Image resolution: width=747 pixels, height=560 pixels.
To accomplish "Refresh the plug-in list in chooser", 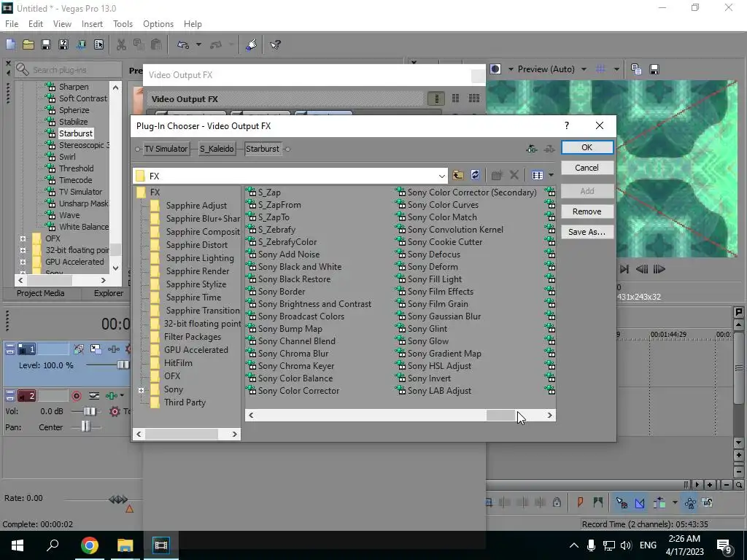I will [x=475, y=175].
